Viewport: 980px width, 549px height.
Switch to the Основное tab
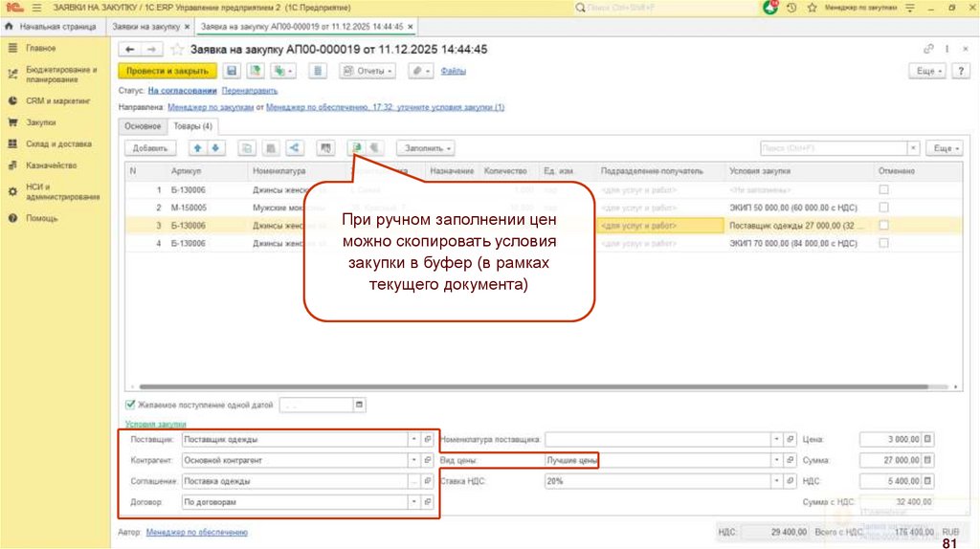pyautogui.click(x=143, y=126)
